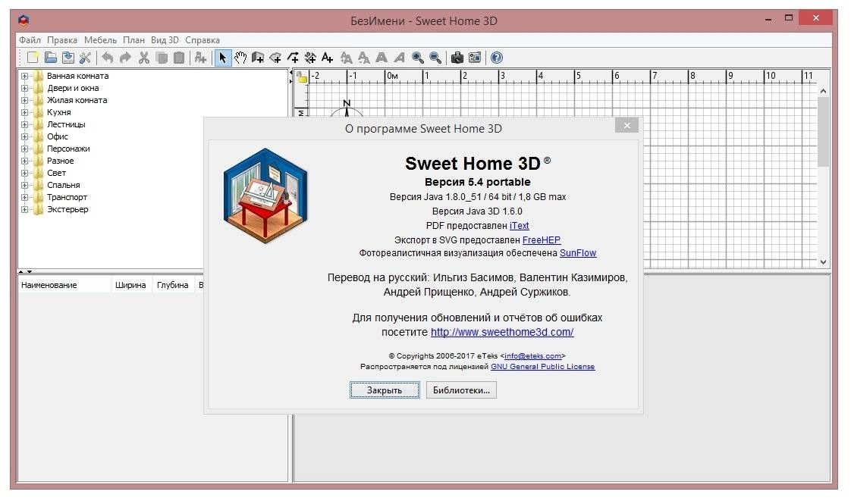Toggle bold text style icon
The height and width of the screenshot is (504, 851).
382,58
